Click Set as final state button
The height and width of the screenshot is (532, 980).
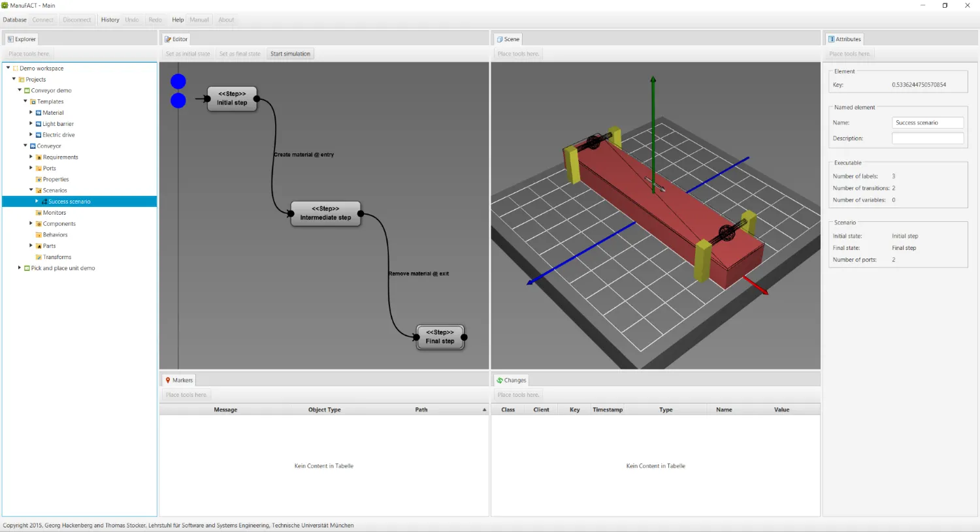pos(240,54)
